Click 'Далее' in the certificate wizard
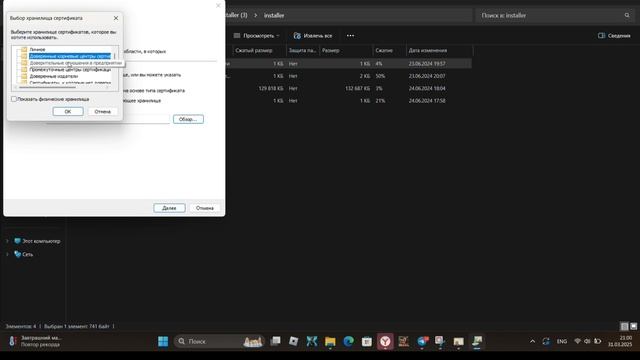Viewport: 640px width, 360px height. click(x=169, y=208)
